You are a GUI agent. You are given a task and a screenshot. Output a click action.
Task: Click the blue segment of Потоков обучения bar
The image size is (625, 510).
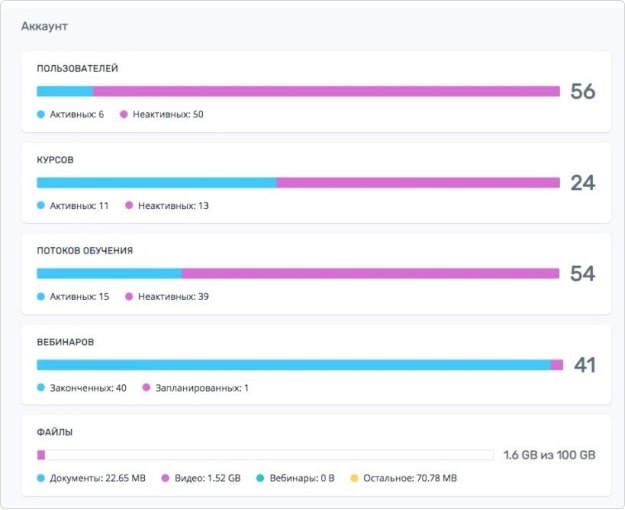[110, 274]
